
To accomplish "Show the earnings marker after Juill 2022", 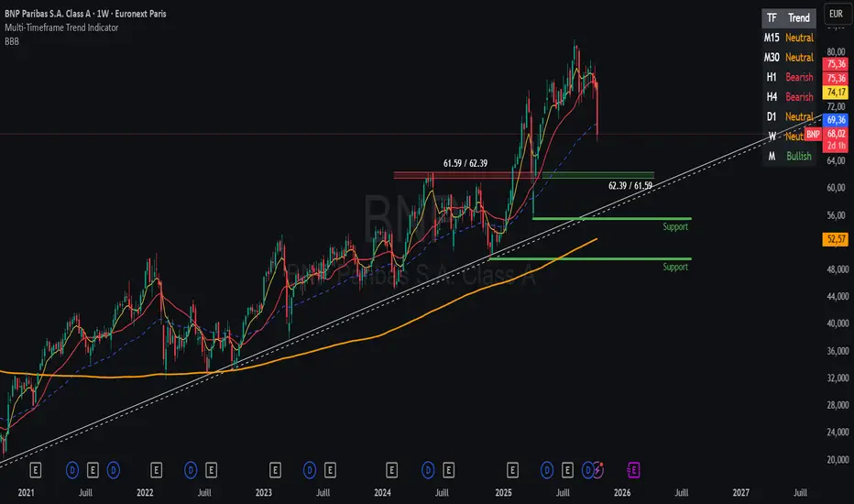I will (212, 470).
